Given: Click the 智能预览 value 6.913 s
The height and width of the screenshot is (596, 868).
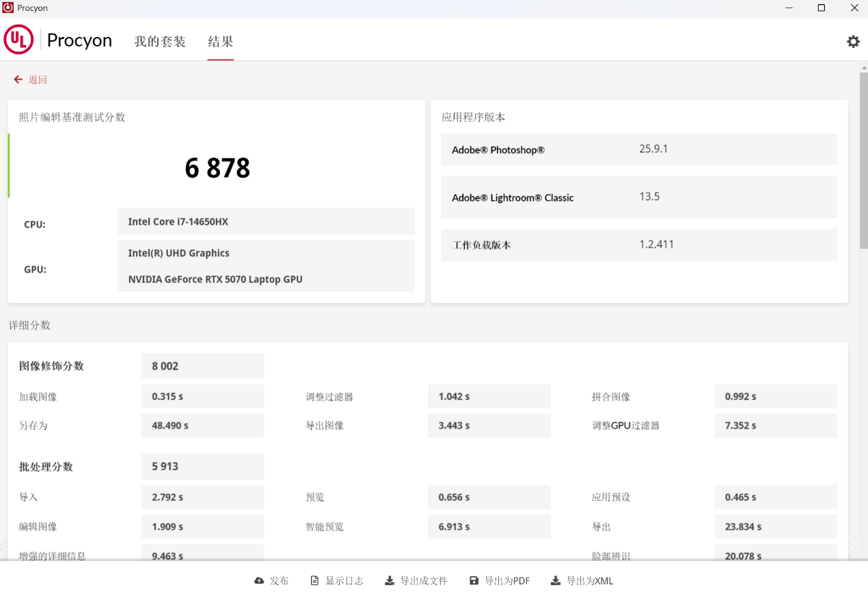Looking at the screenshot, I should pos(489,526).
